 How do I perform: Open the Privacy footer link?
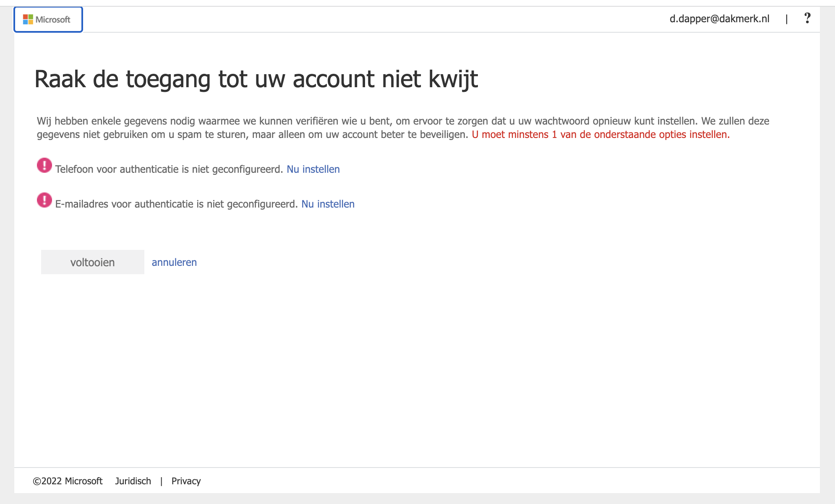[186, 481]
